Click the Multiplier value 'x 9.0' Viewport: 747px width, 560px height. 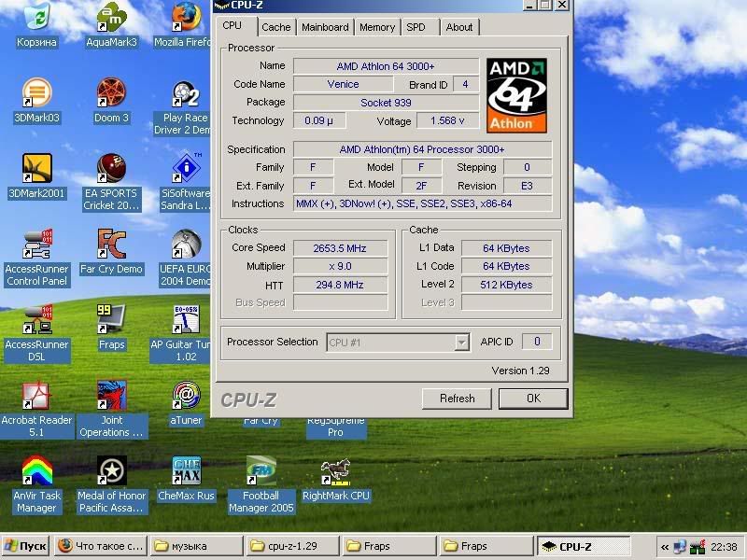point(340,266)
